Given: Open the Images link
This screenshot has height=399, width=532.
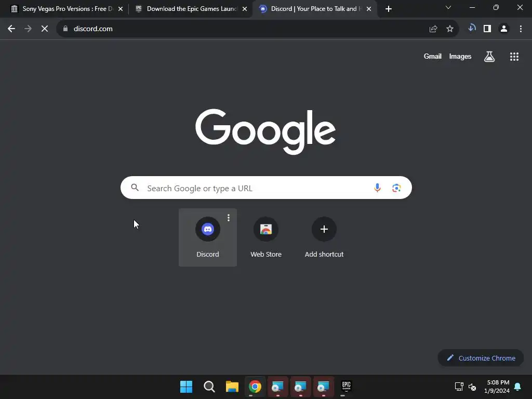Looking at the screenshot, I should pyautogui.click(x=460, y=56).
